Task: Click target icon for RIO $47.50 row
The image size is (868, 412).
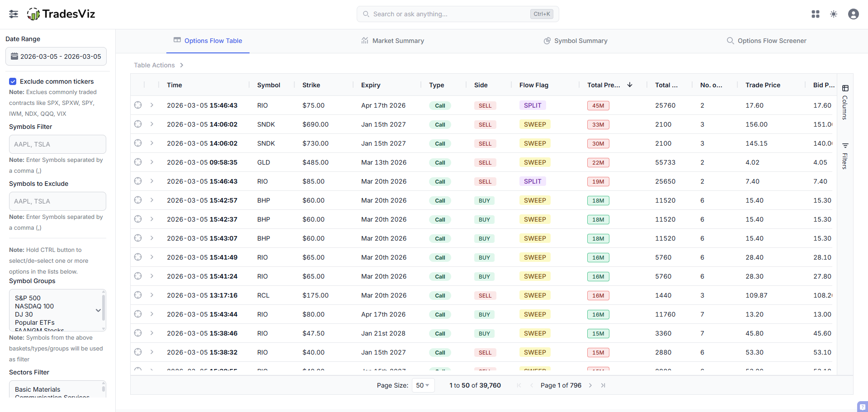Action: (x=138, y=333)
